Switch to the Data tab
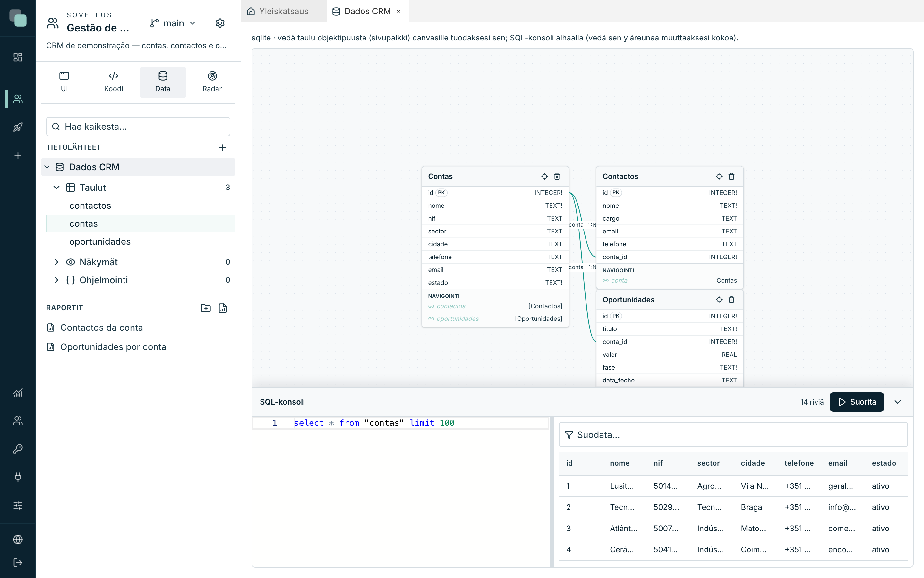 pos(163,82)
